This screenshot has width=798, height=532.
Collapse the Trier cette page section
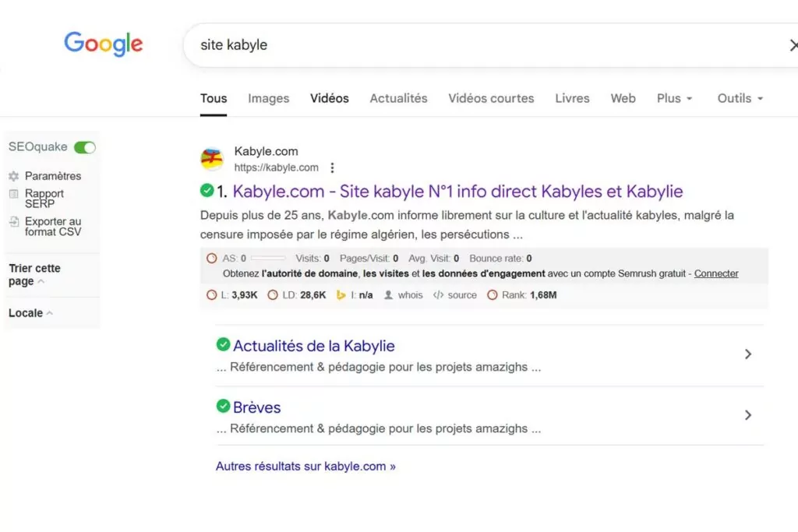pyautogui.click(x=34, y=275)
